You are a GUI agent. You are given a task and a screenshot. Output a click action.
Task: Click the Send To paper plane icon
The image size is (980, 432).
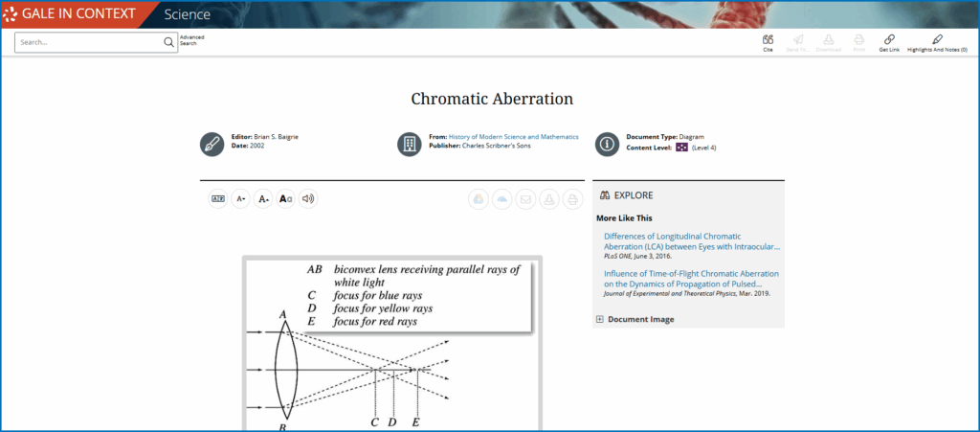797,40
